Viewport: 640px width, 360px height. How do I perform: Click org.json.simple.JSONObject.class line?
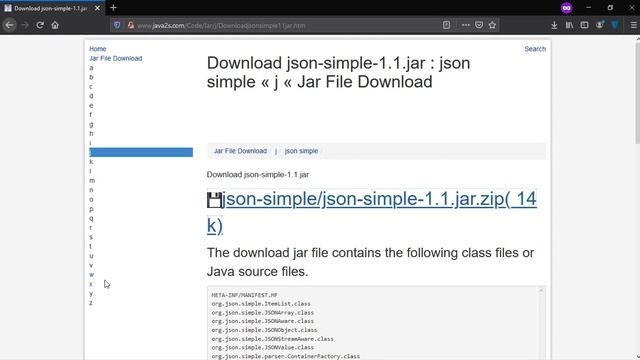coord(264,330)
